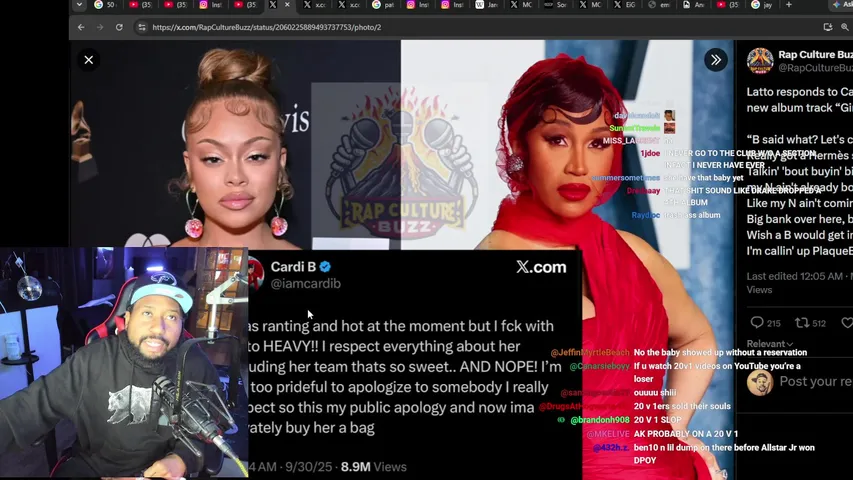Click the '8.9M Views' text

[x=374, y=467]
